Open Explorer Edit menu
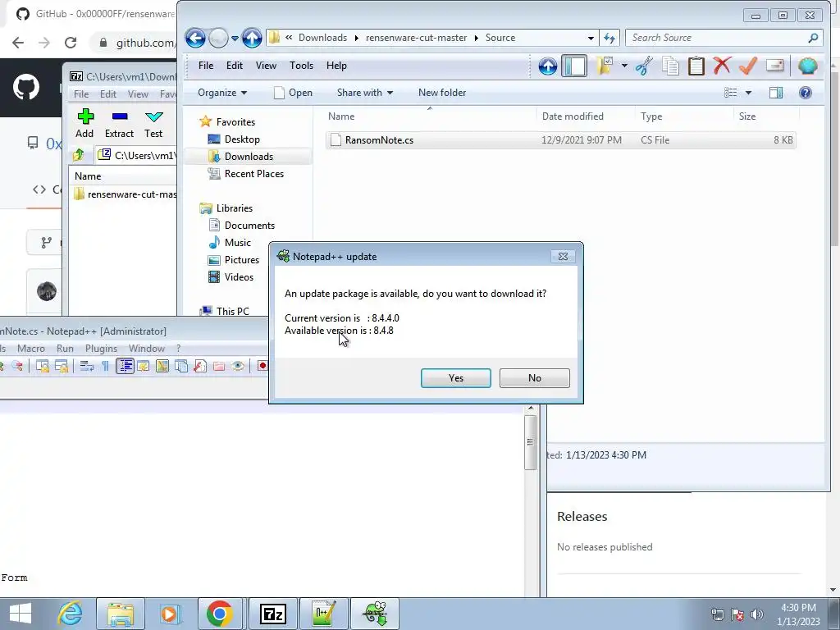The height and width of the screenshot is (630, 840). (x=234, y=66)
